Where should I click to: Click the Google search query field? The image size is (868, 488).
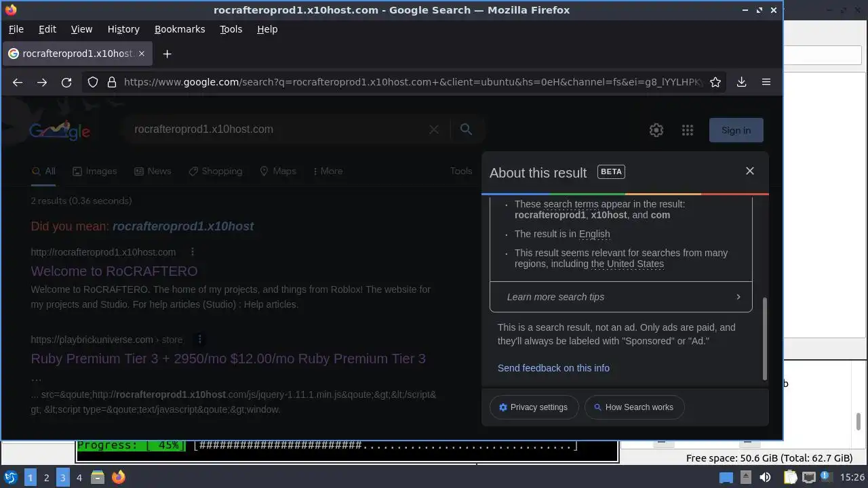278,129
